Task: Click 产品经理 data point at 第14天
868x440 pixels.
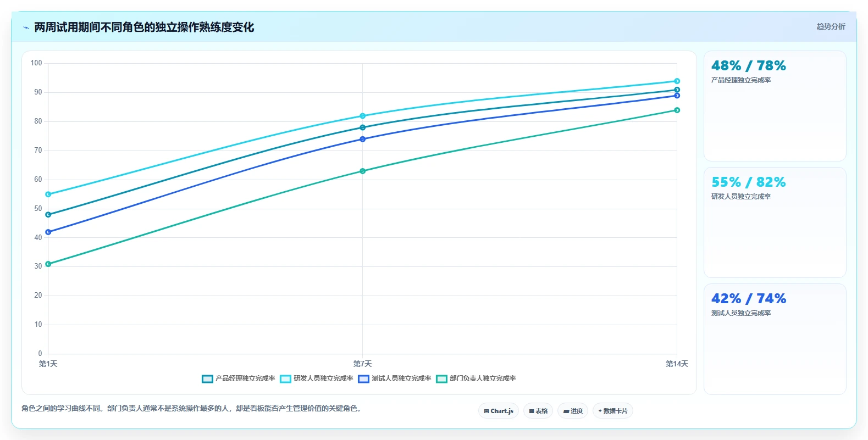Action: pyautogui.click(x=677, y=90)
